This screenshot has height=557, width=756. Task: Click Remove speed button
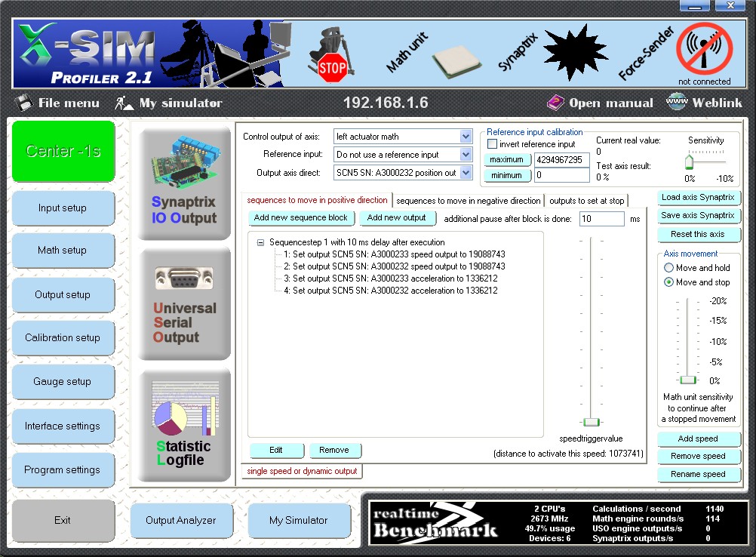tap(698, 456)
